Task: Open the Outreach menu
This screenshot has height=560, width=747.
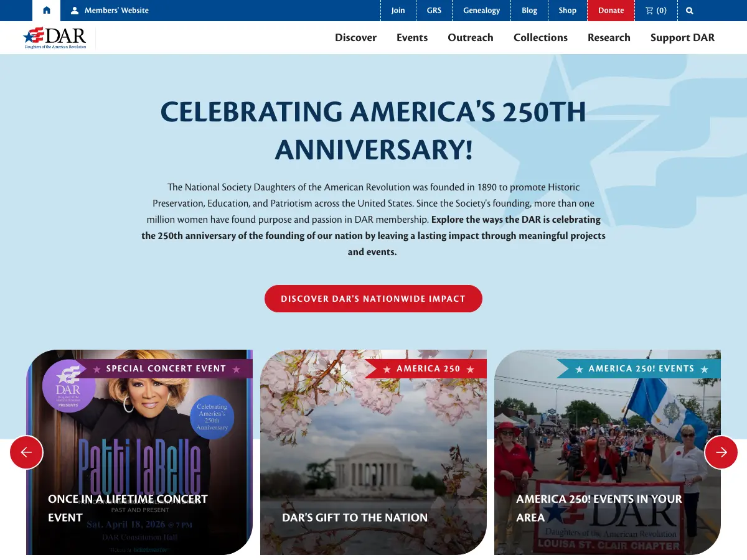Action: (x=471, y=37)
